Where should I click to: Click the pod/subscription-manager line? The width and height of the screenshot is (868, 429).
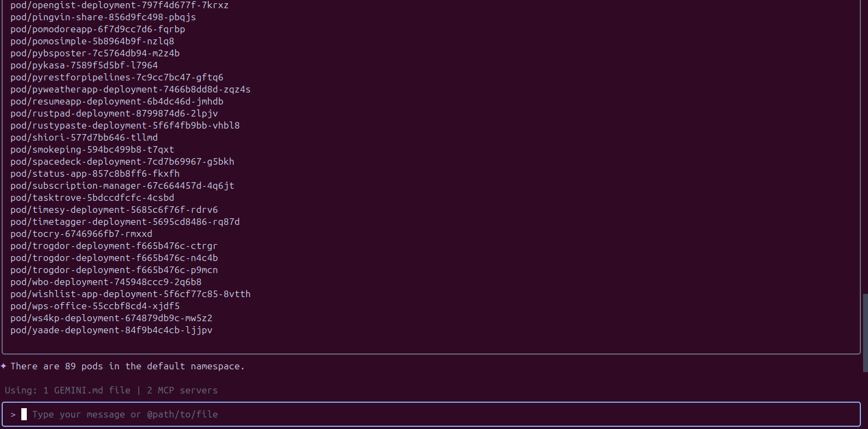tap(122, 185)
